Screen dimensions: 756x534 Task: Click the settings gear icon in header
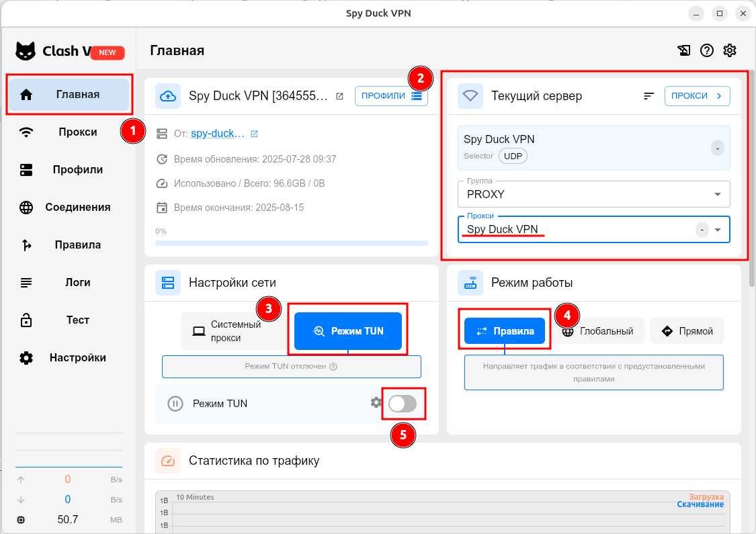pos(730,50)
